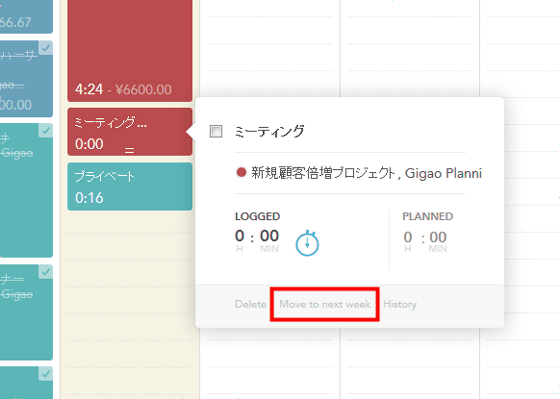This screenshot has width=560, height=399.
Task: Click the 0:16 time on プライベート card
Action: tap(89, 198)
